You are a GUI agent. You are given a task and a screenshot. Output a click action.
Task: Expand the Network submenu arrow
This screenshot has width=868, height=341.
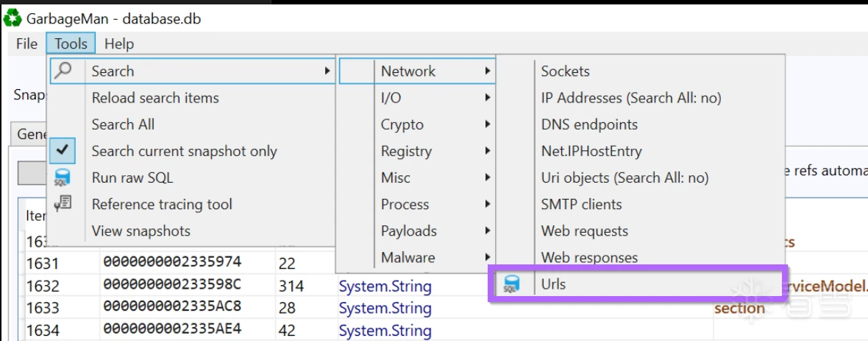tap(487, 71)
